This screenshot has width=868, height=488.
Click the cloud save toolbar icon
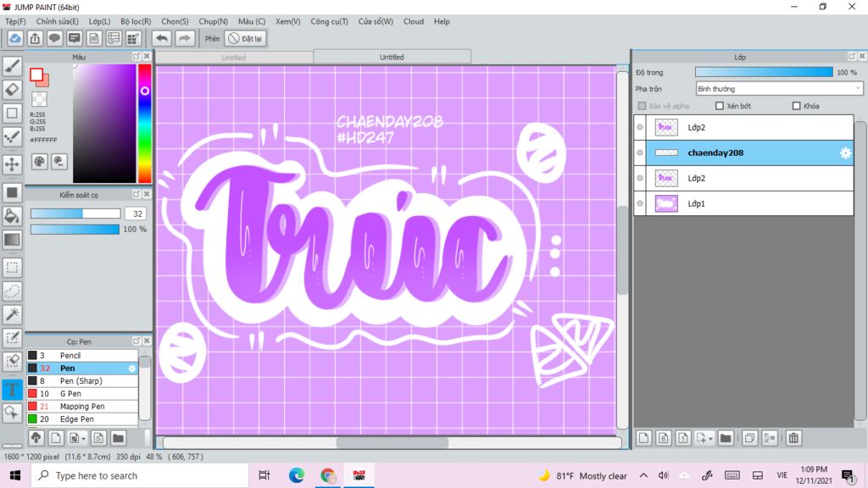pyautogui.click(x=15, y=38)
